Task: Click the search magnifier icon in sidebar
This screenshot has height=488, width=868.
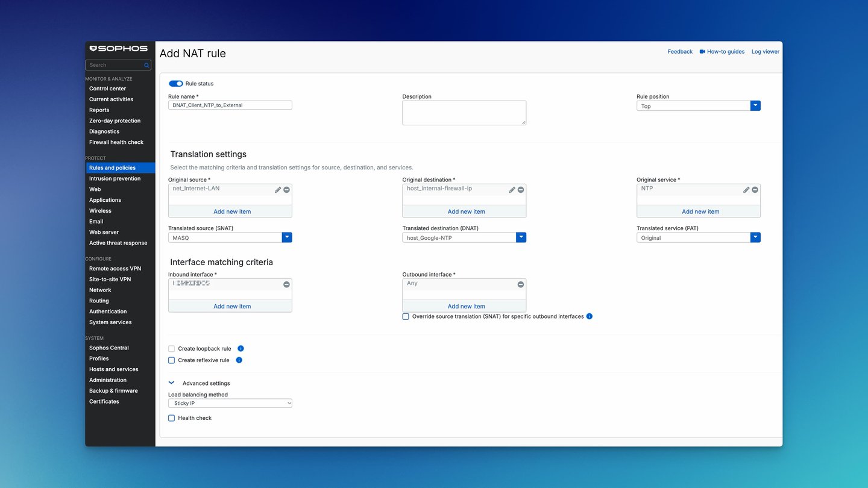Action: (x=146, y=65)
